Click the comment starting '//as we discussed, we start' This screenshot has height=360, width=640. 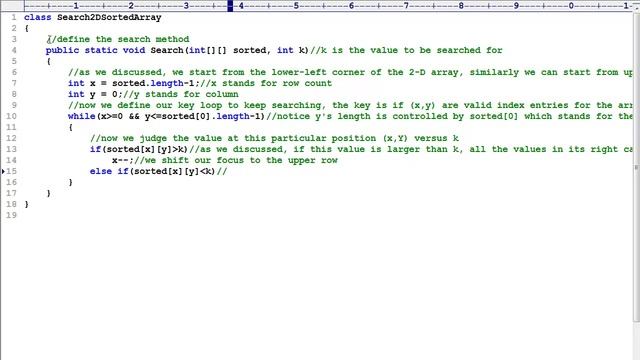pos(350,73)
